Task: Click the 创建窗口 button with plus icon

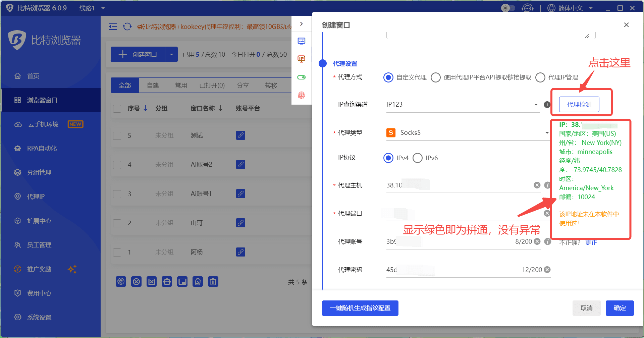Action: pyautogui.click(x=138, y=54)
